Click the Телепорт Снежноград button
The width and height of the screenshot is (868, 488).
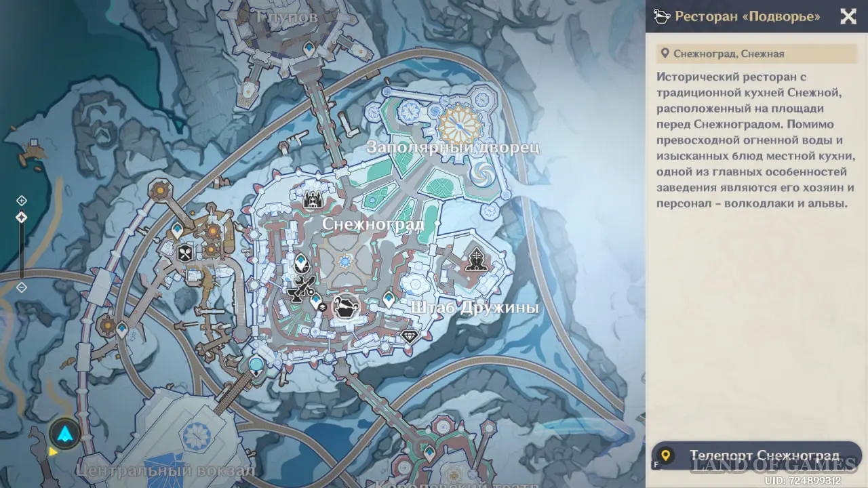click(x=757, y=456)
